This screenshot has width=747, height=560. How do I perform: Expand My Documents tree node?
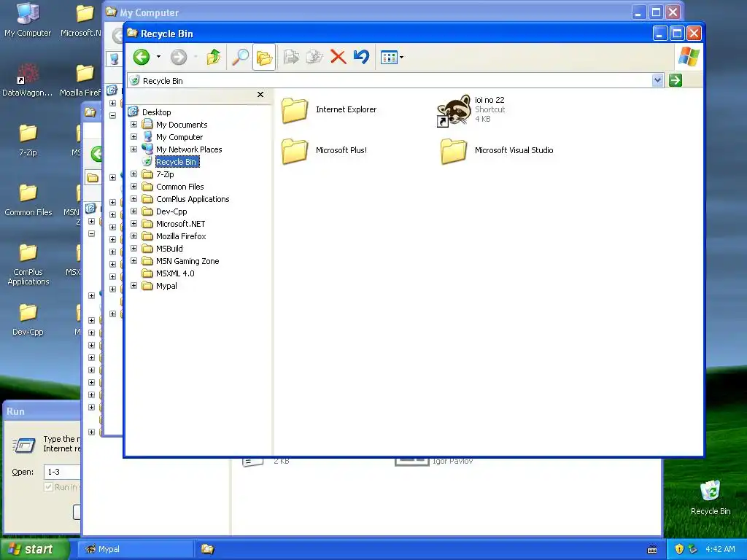(134, 124)
